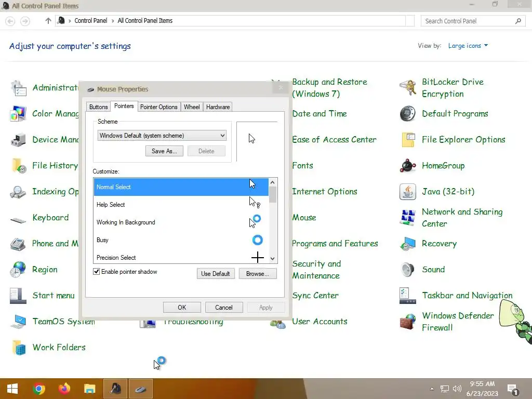Open the Region globe-clock icon
This screenshot has width=532, height=399.
pos(18,270)
